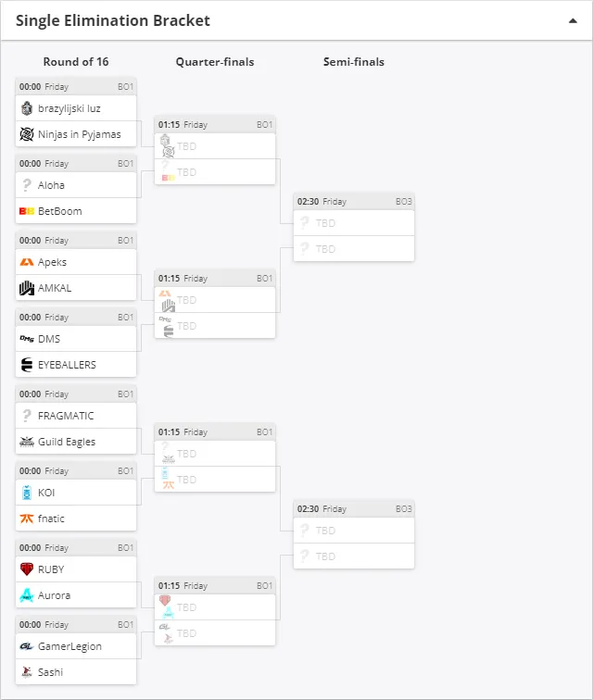593x700 pixels.
Task: Click the fnatic logo icon
Action: [x=27, y=519]
